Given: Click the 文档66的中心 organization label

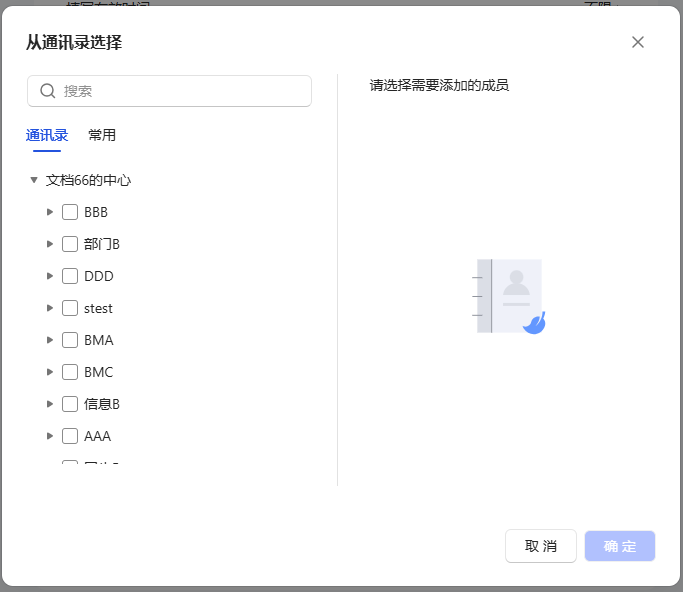Looking at the screenshot, I should [89, 181].
